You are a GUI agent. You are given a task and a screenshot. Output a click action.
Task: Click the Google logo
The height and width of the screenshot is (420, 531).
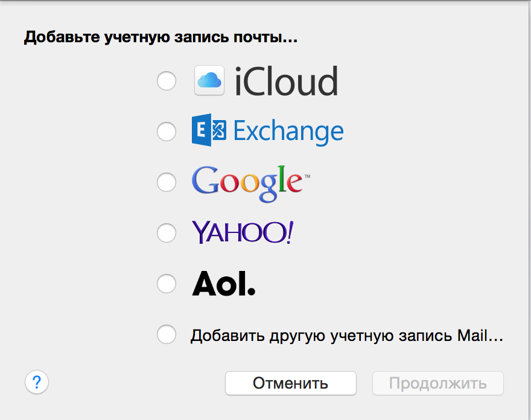[x=251, y=183]
